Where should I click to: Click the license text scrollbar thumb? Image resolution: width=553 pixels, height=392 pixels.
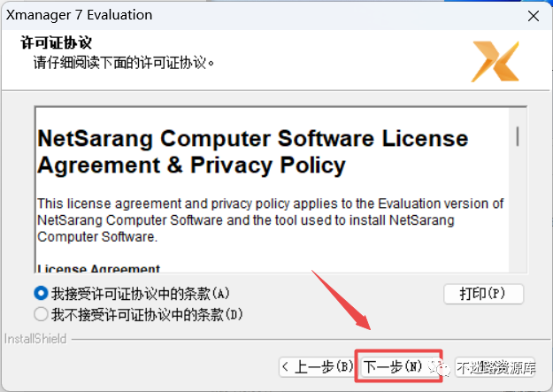pos(518,136)
